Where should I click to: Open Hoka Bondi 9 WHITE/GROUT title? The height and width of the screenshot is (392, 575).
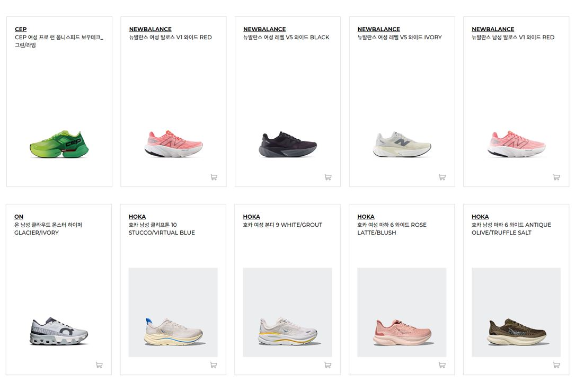pyautogui.click(x=282, y=225)
